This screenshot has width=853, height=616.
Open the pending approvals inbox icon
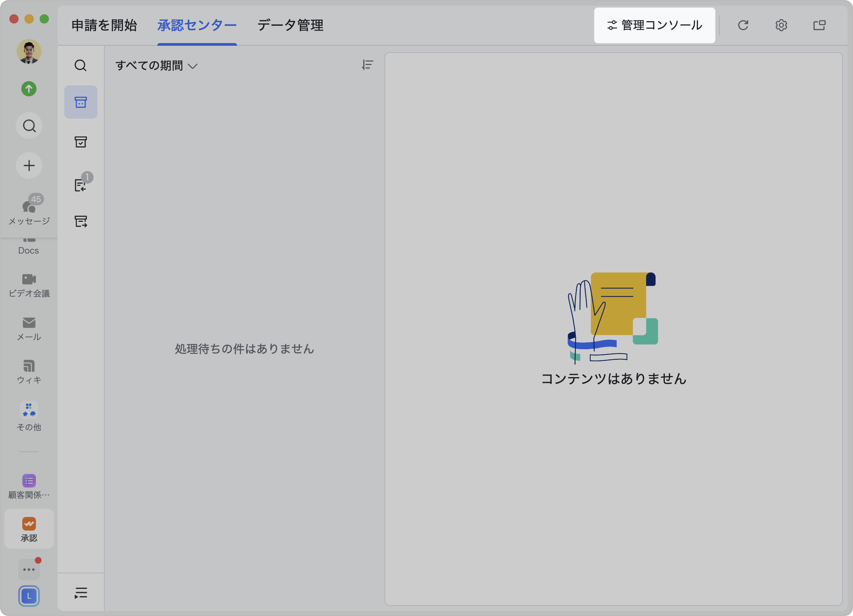click(81, 102)
